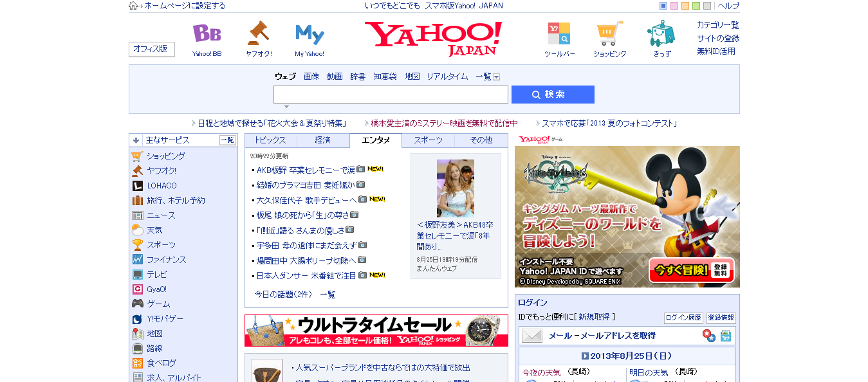
Task: Click in the web search input field
Action: (x=391, y=95)
